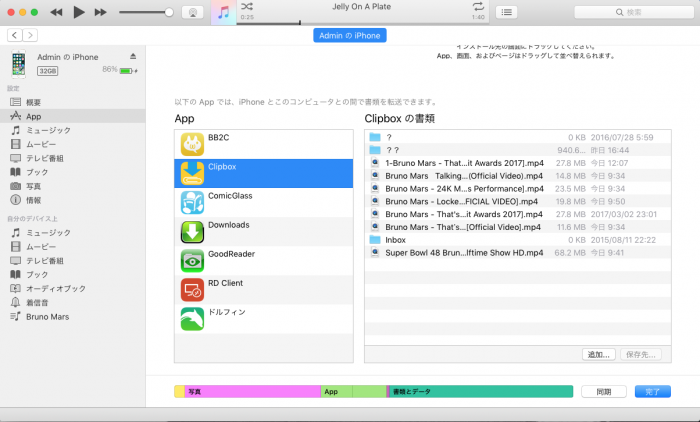Select the BB2C app icon

pyautogui.click(x=192, y=144)
